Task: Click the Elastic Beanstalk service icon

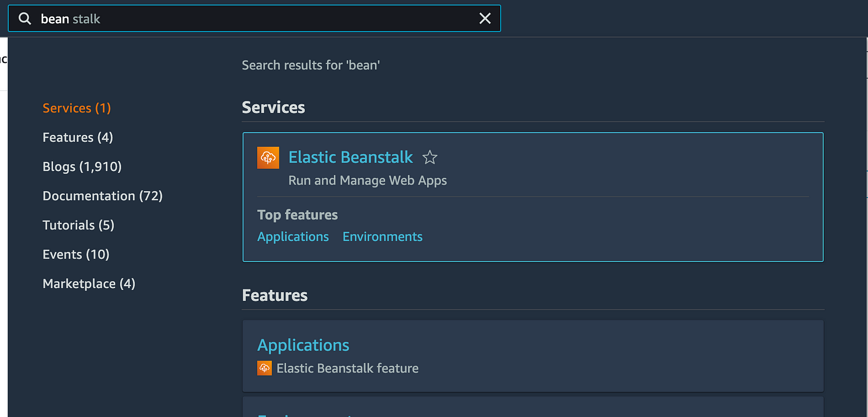Action: (x=268, y=158)
